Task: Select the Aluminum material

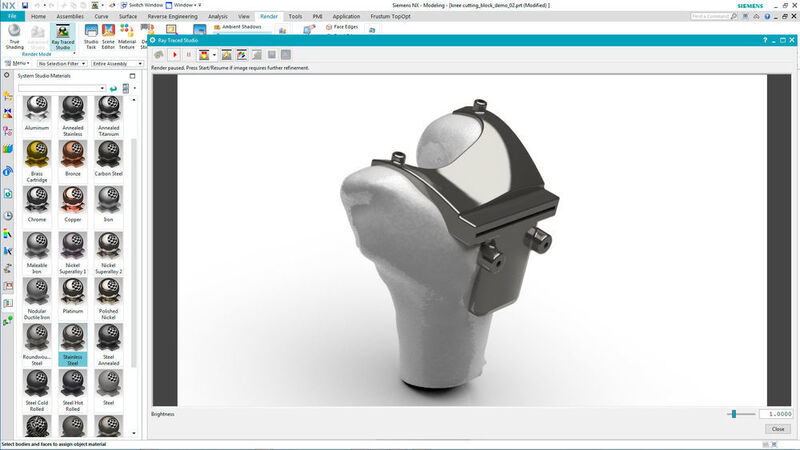Action: tap(37, 113)
